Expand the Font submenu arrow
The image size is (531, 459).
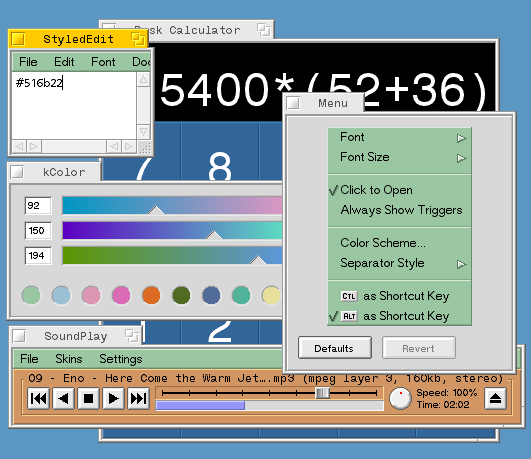tap(462, 138)
